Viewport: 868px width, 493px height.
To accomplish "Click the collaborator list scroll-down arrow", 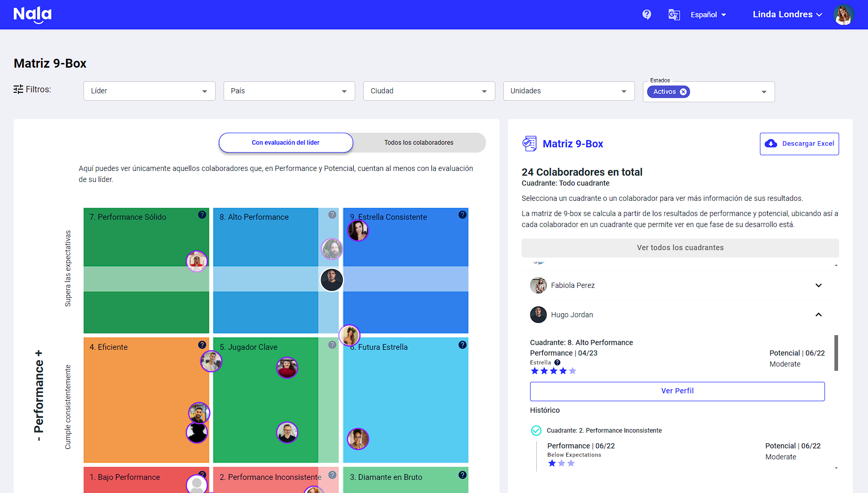I will coord(836,468).
